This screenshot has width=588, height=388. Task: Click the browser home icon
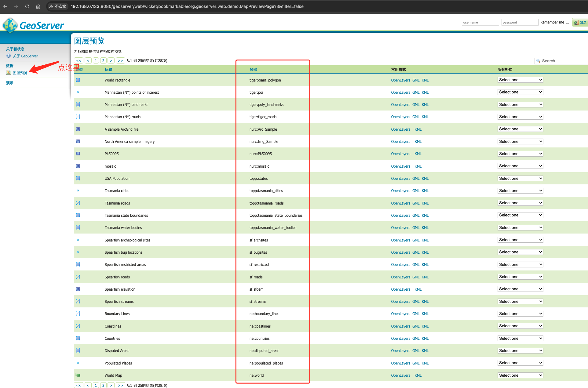click(x=38, y=6)
